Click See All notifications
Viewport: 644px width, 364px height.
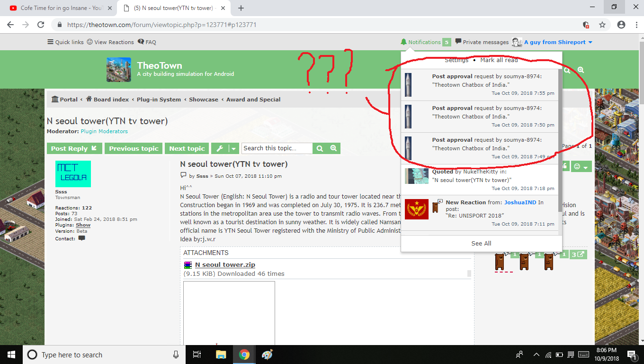(x=481, y=243)
